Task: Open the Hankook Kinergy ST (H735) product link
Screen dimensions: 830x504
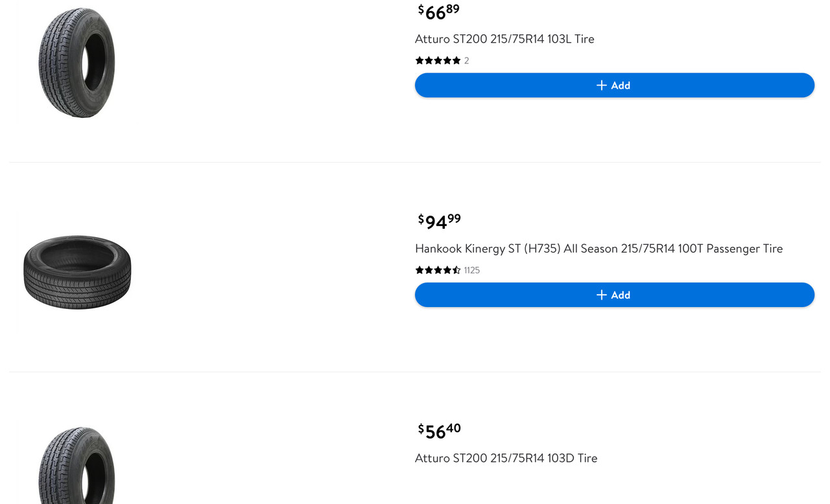Action: tap(599, 249)
